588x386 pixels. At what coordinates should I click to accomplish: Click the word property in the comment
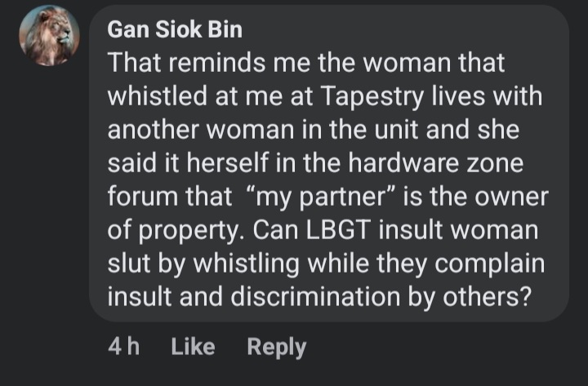click(189, 231)
